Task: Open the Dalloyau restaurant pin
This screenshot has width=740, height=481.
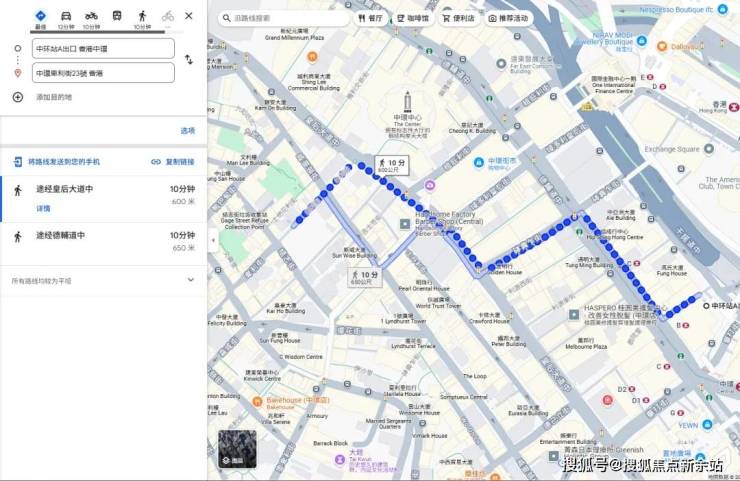Action: click(662, 46)
